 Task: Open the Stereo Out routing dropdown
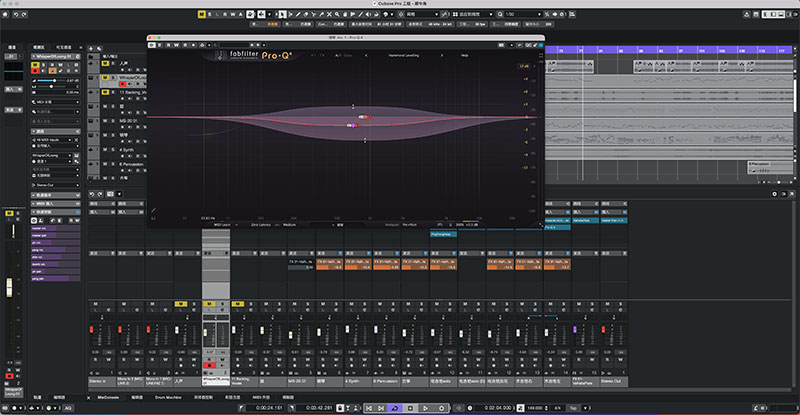click(x=55, y=185)
